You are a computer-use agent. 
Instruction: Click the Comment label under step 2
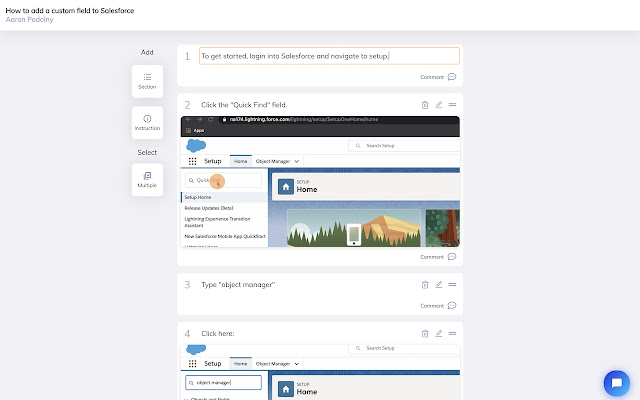pyautogui.click(x=432, y=257)
